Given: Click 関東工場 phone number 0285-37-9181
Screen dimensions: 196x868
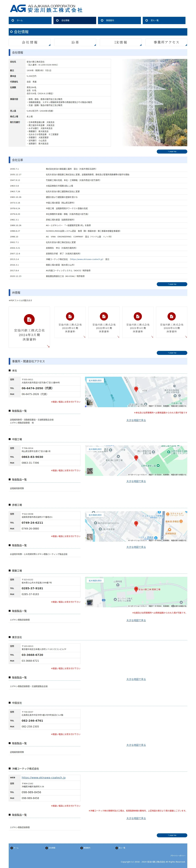Looking at the screenshot, I should click(x=32, y=588).
